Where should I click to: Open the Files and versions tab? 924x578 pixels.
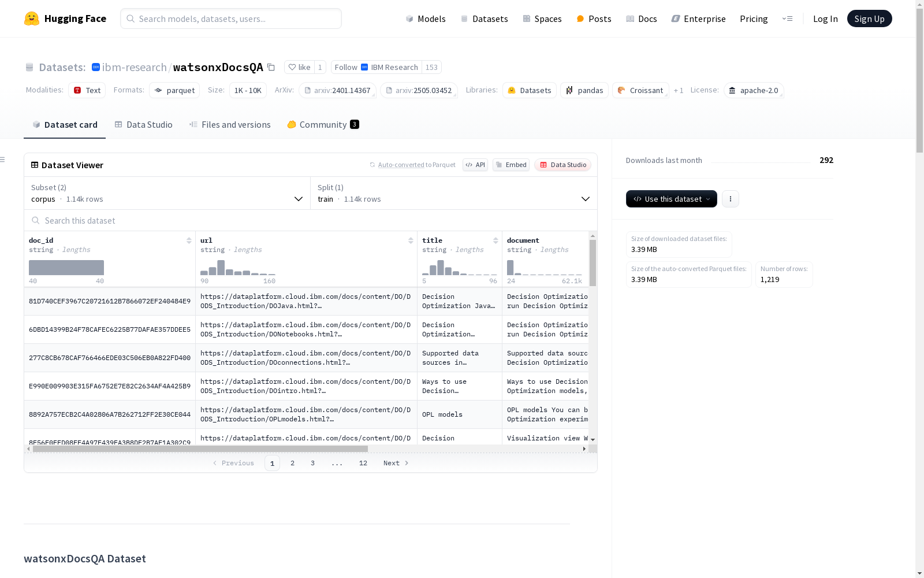point(230,125)
